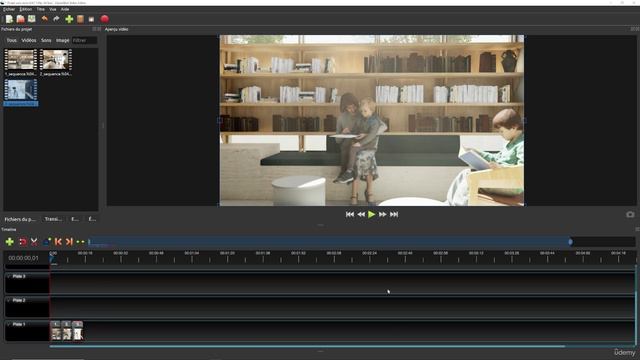Viewport: 640px width, 360px height.
Task: Add a new track to the timeline
Action: (x=9, y=242)
